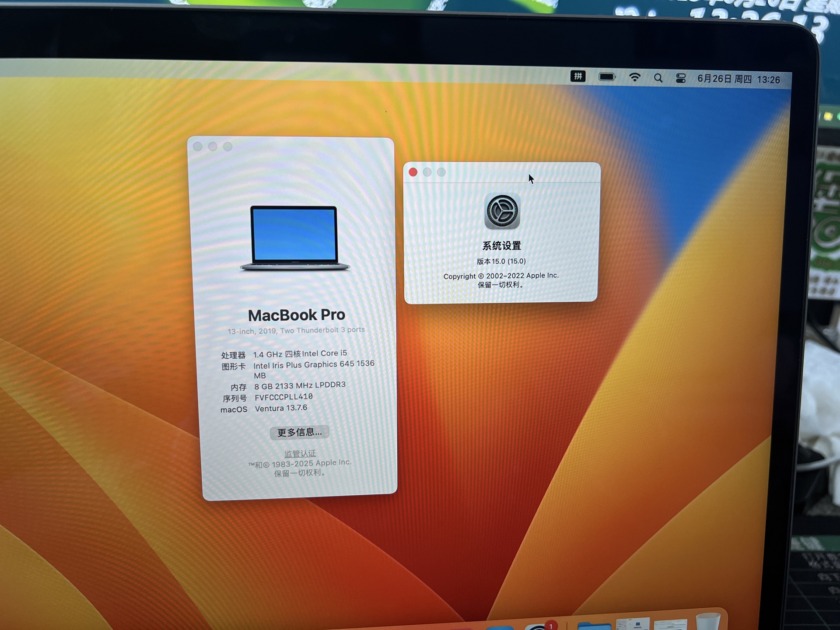Click the 13-inch, 2019, Two Thunderbolt 3 ports subtitle
Image resolution: width=840 pixels, height=630 pixels.
296,330
